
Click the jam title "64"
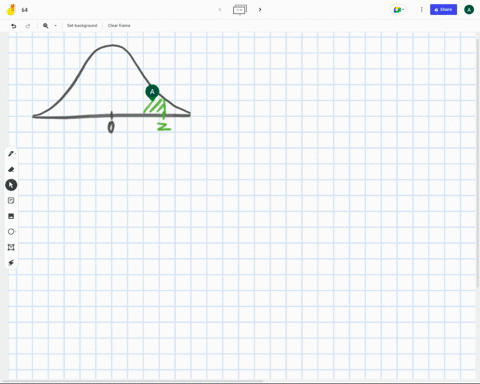click(25, 10)
